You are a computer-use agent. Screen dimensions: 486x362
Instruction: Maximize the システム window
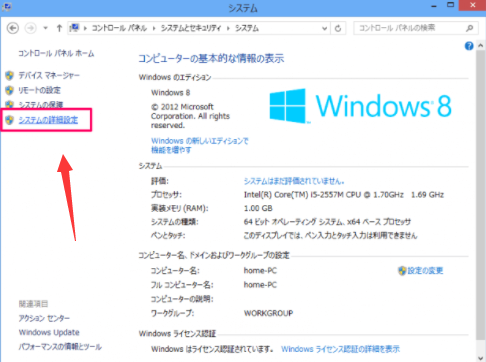pos(451,5)
